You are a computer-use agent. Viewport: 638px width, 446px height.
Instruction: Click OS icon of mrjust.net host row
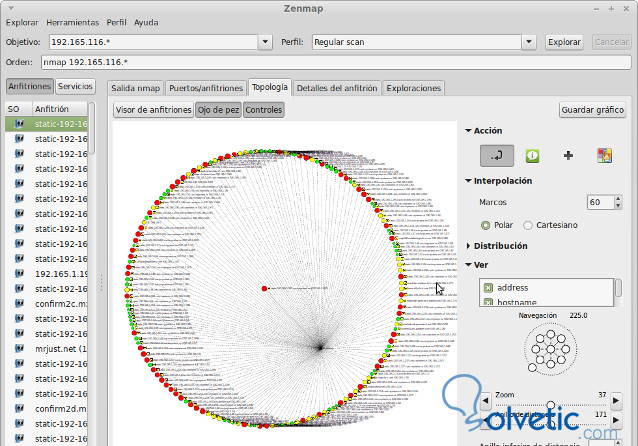19,348
